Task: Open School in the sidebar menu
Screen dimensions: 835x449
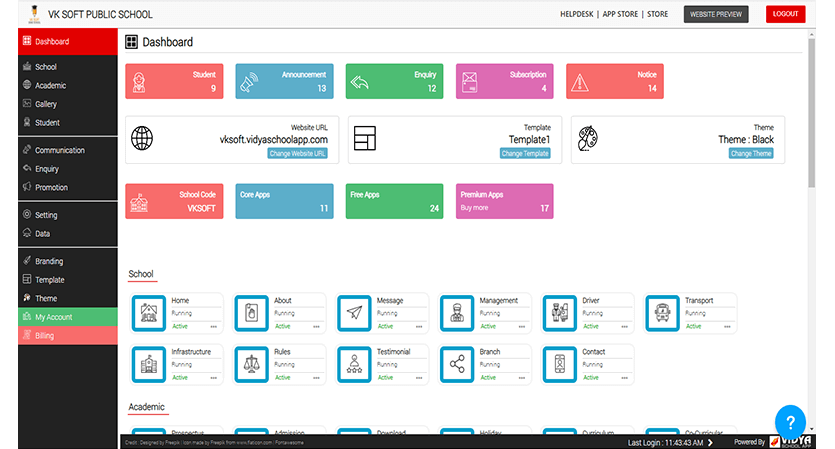Action: tap(68, 67)
